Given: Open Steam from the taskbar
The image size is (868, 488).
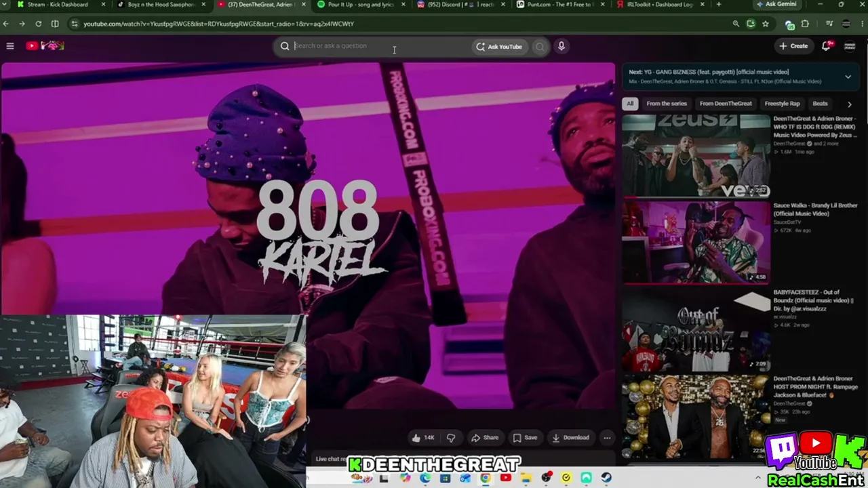Looking at the screenshot, I should pos(606,478).
